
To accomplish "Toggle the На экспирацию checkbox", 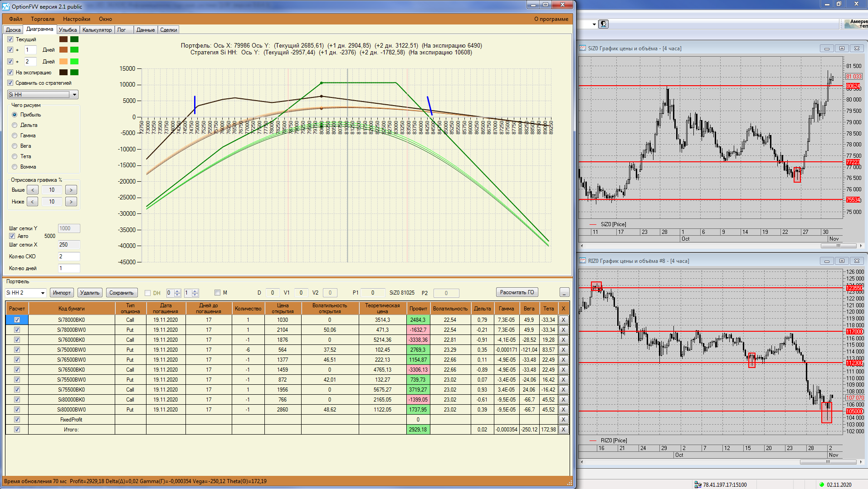I will point(10,73).
